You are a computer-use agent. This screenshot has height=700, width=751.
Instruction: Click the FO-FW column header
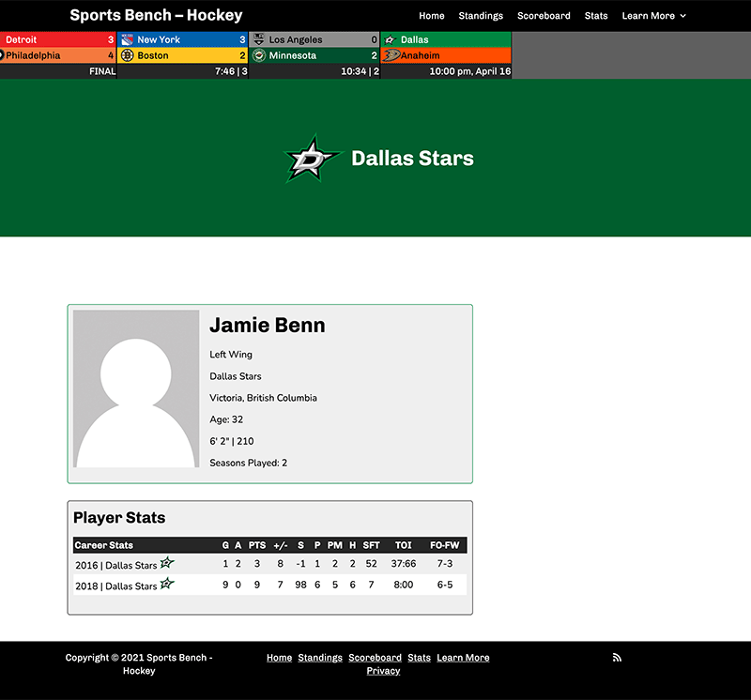[444, 545]
